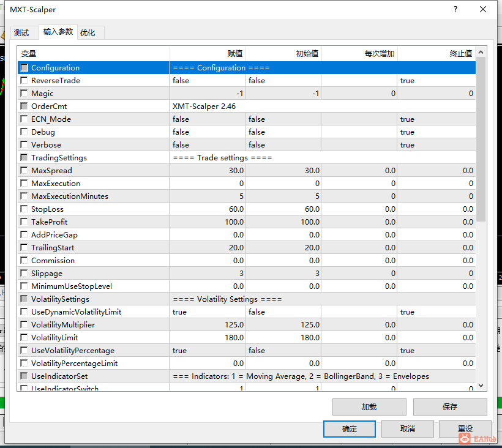Click the scrollbar down arrow
The width and height of the screenshot is (502, 448).
(x=481, y=386)
